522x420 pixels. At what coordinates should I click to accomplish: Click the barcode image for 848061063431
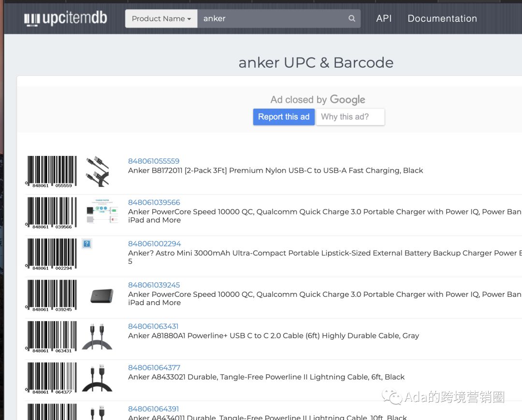(51, 336)
